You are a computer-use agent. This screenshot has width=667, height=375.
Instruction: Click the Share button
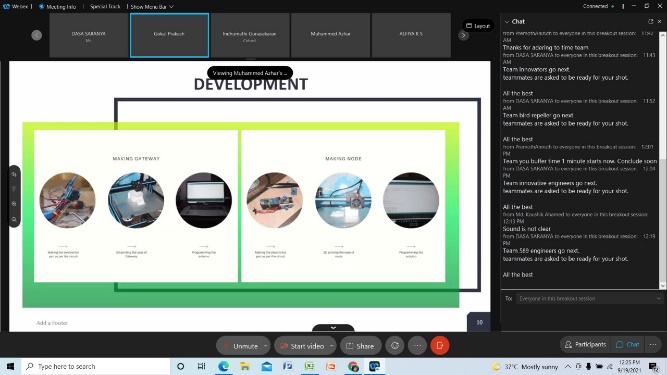click(360, 346)
